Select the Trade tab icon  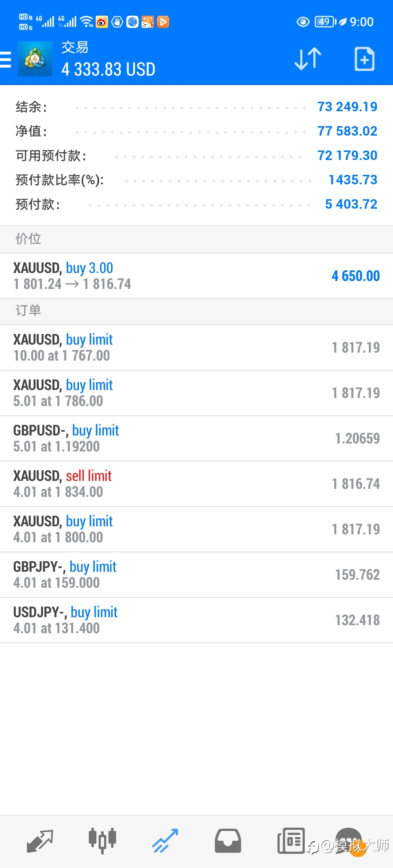[165, 841]
